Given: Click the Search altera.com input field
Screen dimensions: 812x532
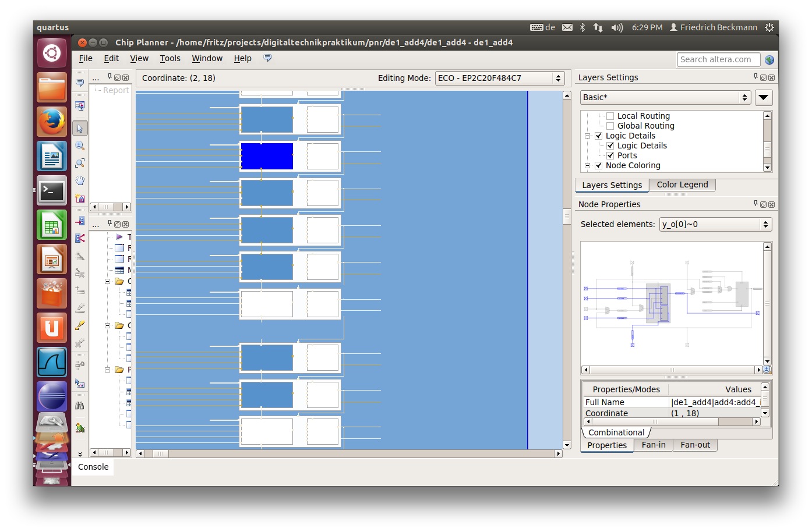Looking at the screenshot, I should pos(718,59).
